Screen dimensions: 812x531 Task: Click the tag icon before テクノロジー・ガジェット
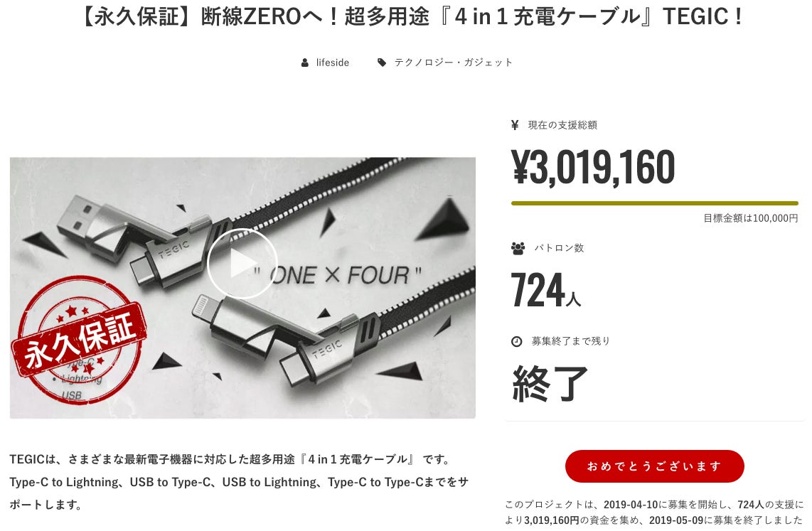pos(382,63)
